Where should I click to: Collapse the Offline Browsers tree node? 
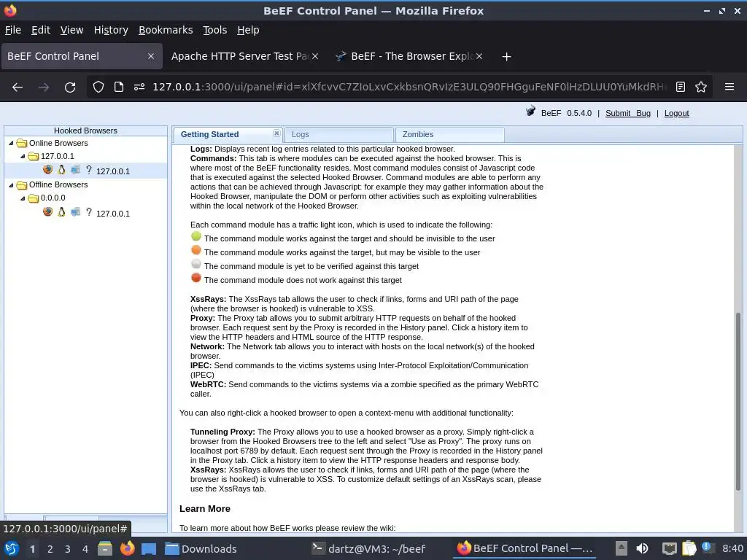click(x=11, y=184)
